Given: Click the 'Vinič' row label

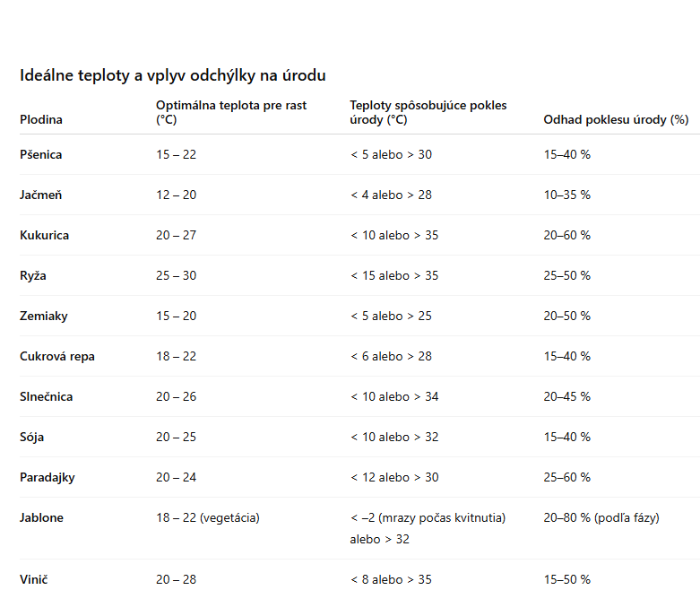Looking at the screenshot, I should [33, 579].
